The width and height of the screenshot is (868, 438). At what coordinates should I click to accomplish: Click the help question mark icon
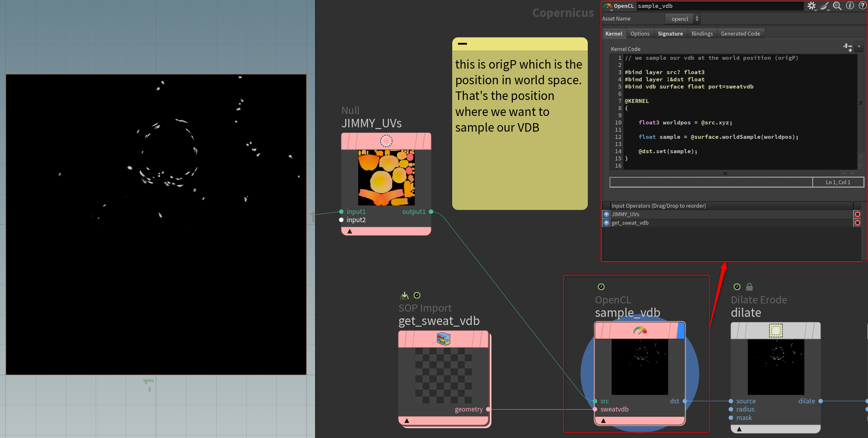coord(862,6)
